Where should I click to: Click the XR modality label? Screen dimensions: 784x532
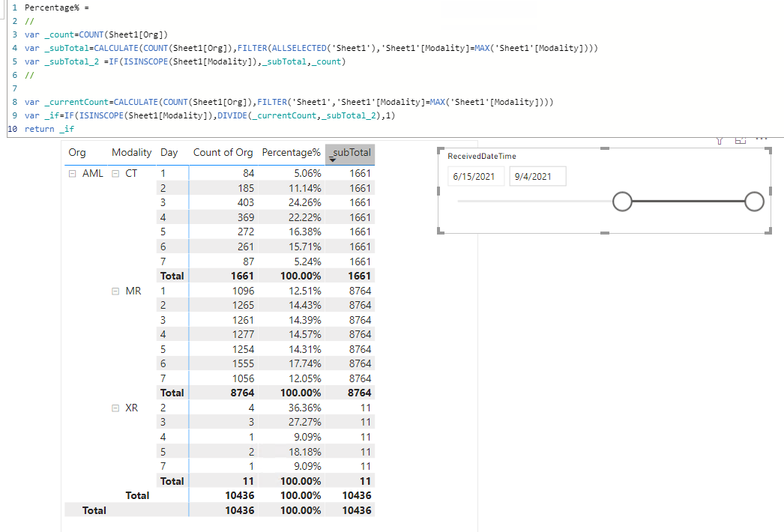(131, 408)
